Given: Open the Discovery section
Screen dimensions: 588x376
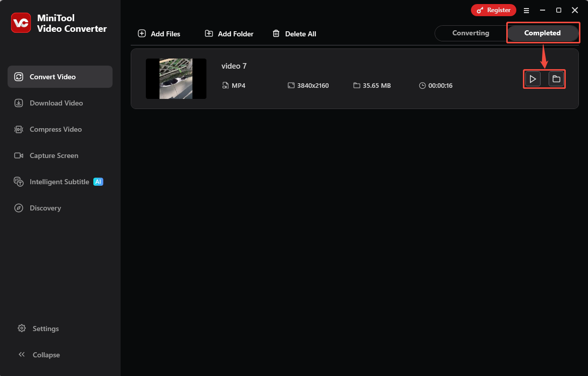Looking at the screenshot, I should (x=19, y=208).
